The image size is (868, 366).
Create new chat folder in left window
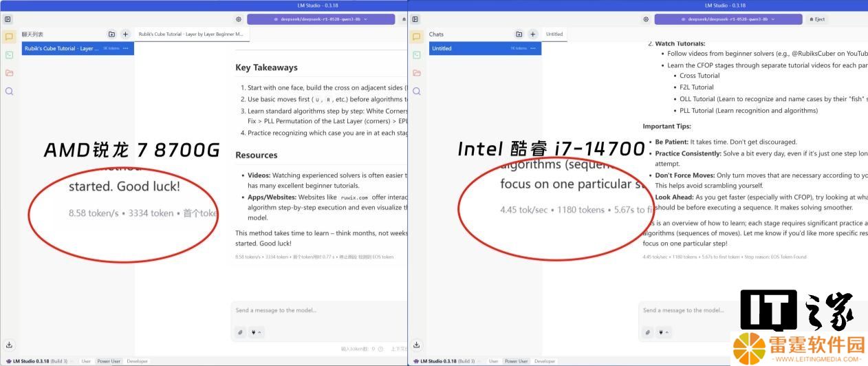pos(111,34)
